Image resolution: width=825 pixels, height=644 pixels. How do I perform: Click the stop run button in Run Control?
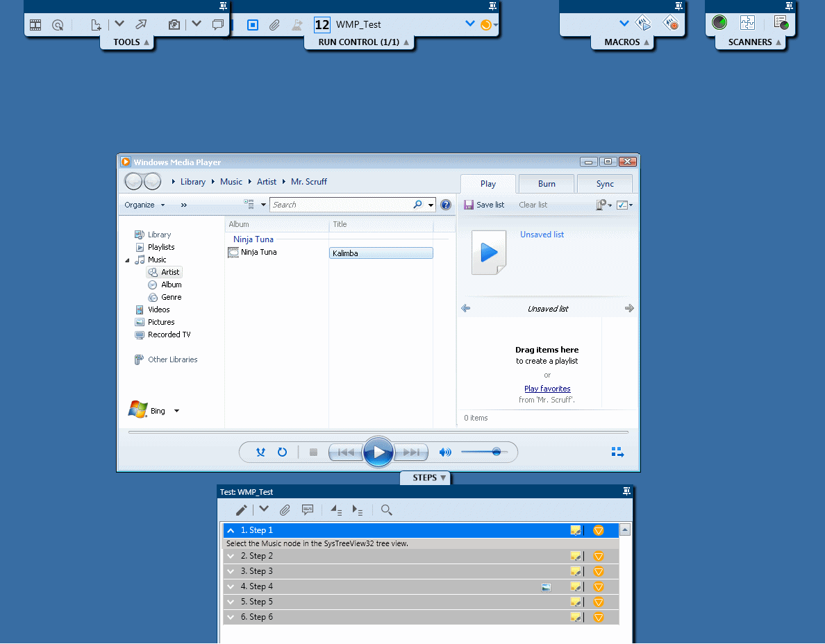click(253, 25)
